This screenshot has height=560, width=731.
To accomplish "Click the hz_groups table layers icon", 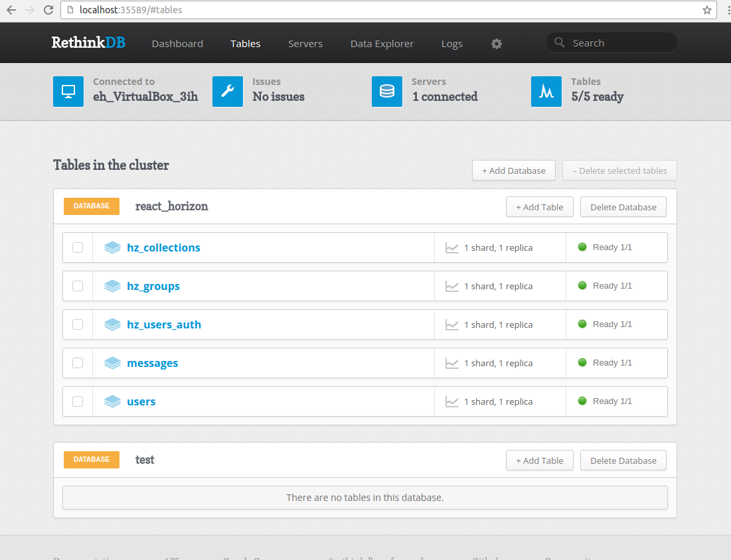I will [112, 286].
